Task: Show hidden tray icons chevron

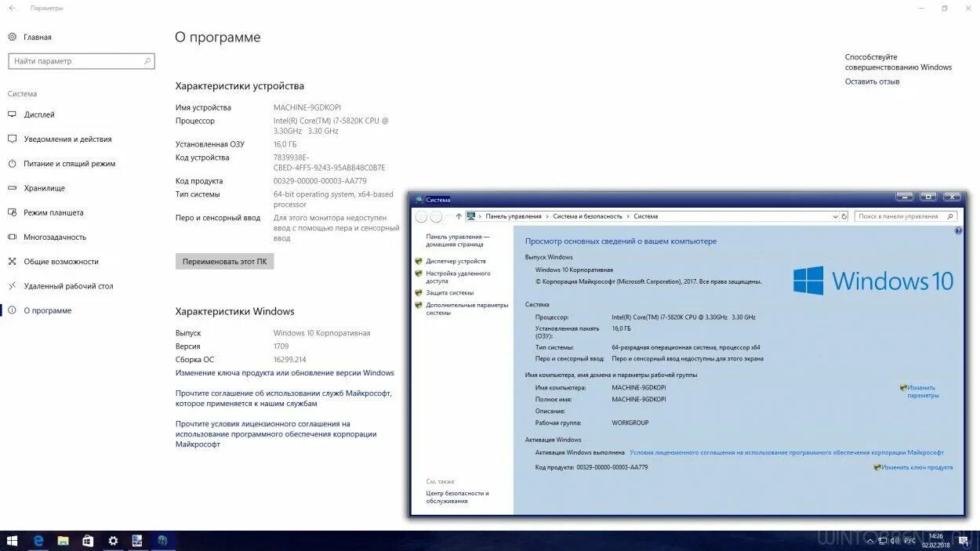Action: tap(869, 541)
